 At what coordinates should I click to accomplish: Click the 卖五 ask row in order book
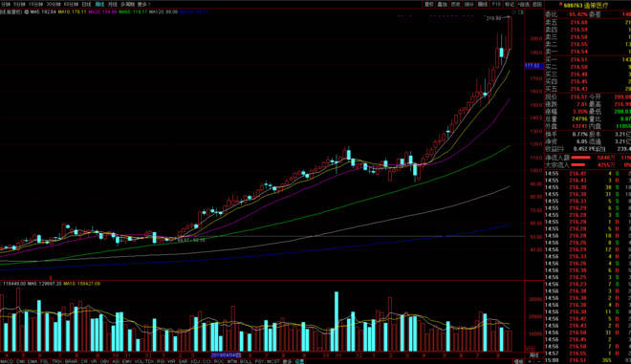(x=588, y=22)
